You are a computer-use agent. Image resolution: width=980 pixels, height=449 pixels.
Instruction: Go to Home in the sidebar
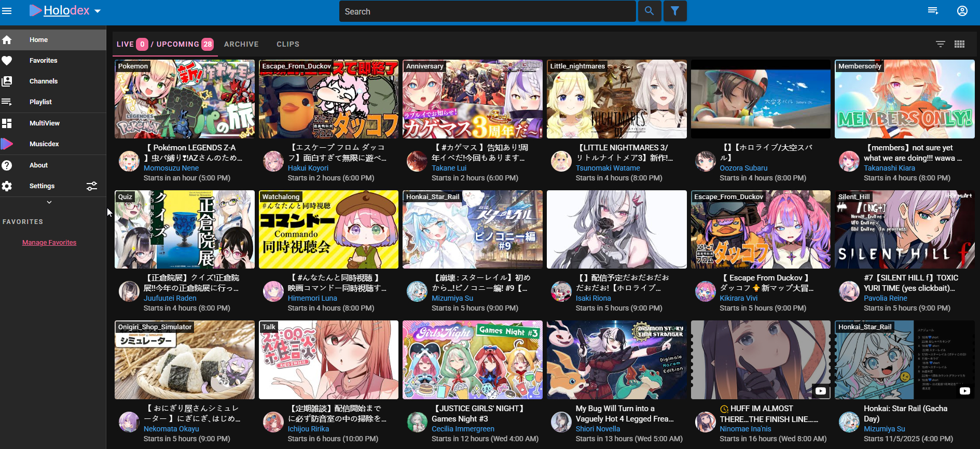tap(53, 39)
